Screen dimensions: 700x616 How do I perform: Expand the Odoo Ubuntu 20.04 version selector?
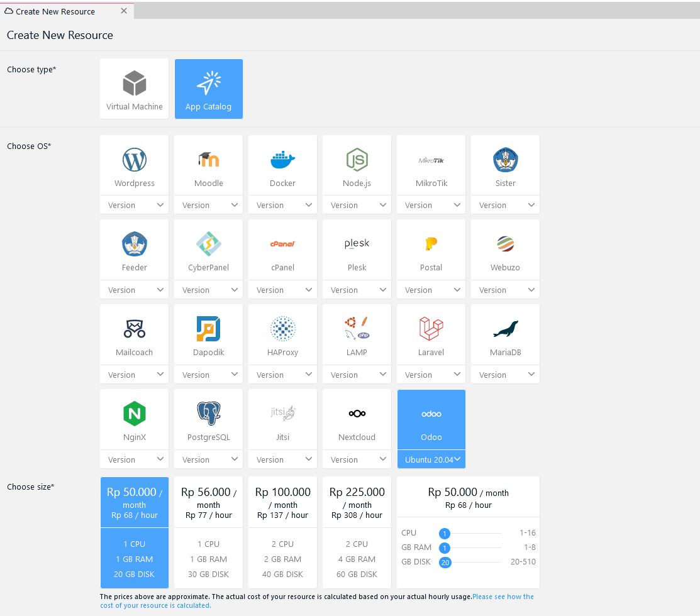pyautogui.click(x=431, y=459)
